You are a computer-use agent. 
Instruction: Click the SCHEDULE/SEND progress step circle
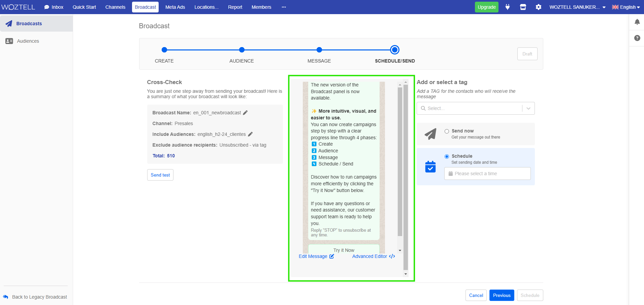(395, 50)
